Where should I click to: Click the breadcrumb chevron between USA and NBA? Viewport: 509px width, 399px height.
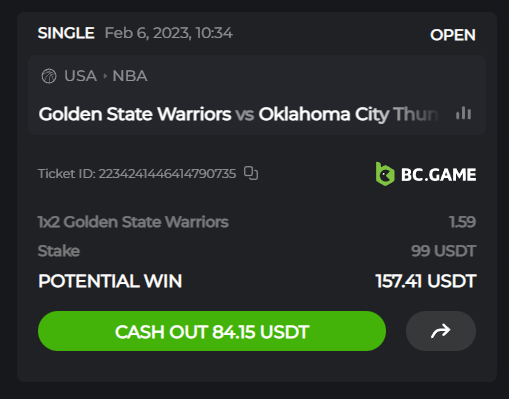point(105,76)
